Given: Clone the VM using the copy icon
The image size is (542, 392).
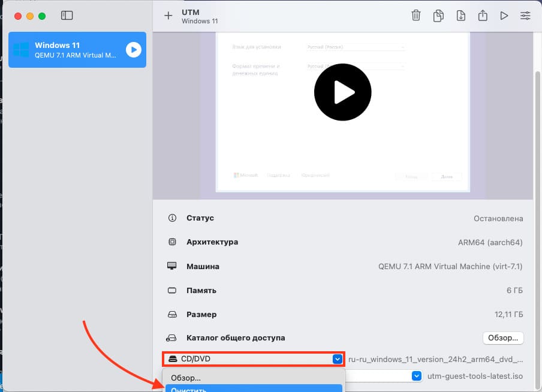Looking at the screenshot, I should tap(438, 16).
